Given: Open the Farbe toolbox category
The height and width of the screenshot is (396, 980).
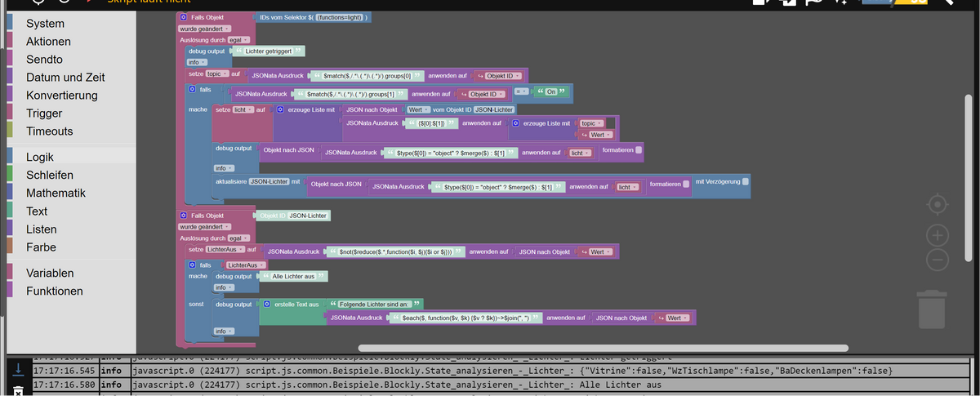Looking at the screenshot, I should (41, 247).
